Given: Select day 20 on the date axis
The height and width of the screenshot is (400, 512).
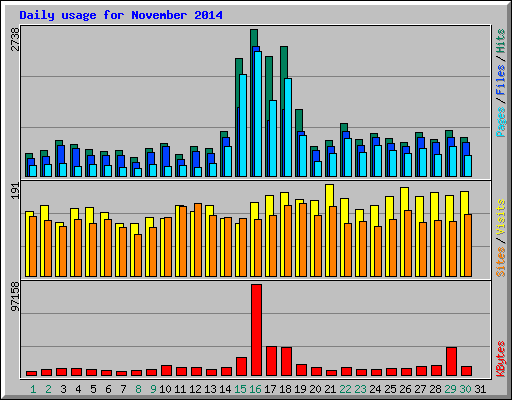Looking at the screenshot, I should pos(315,389).
